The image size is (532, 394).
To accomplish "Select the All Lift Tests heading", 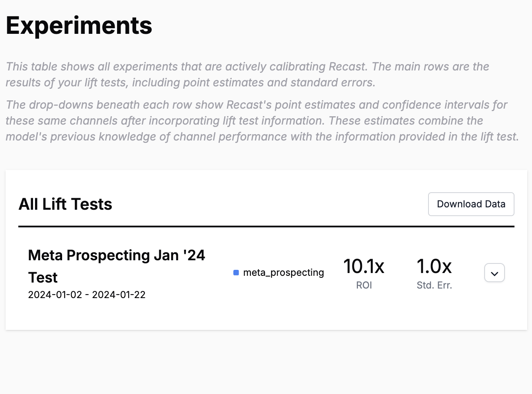I will click(x=65, y=204).
